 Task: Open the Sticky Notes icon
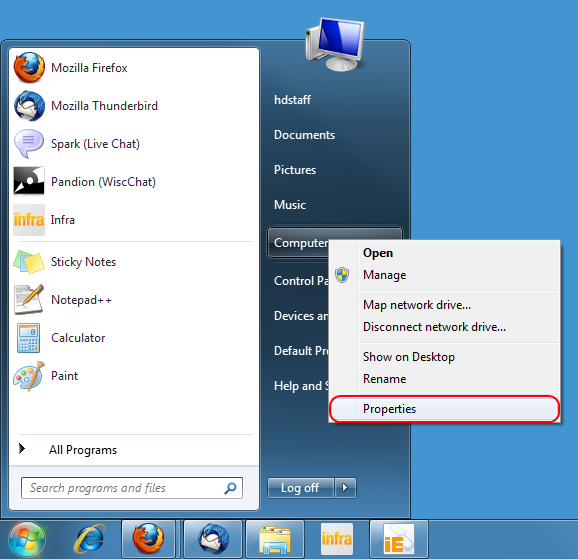pyautogui.click(x=29, y=262)
